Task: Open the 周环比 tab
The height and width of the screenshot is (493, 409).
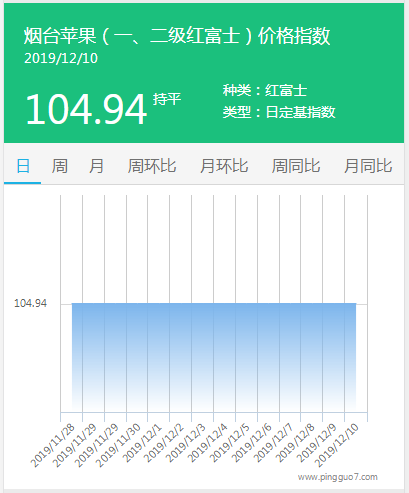Action: 152,166
